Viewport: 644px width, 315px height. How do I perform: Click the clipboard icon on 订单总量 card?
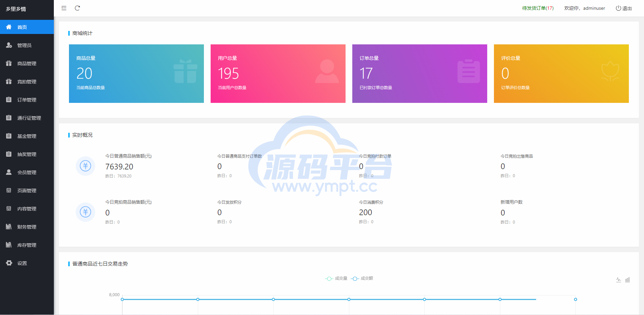tap(469, 71)
